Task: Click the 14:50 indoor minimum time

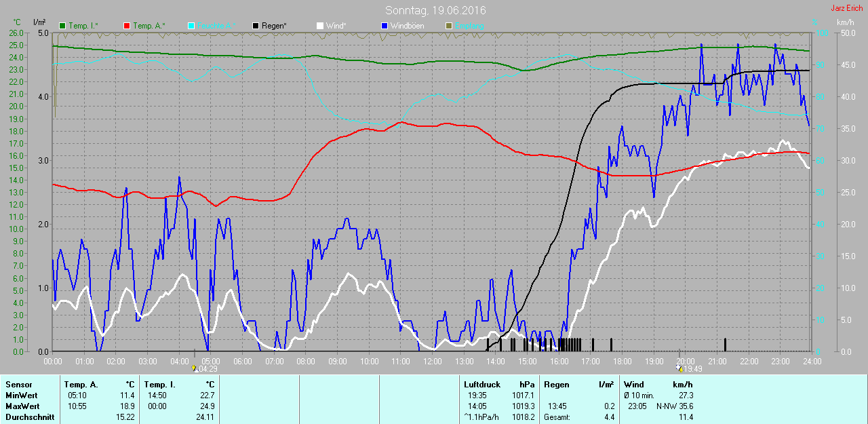Action: click(158, 396)
